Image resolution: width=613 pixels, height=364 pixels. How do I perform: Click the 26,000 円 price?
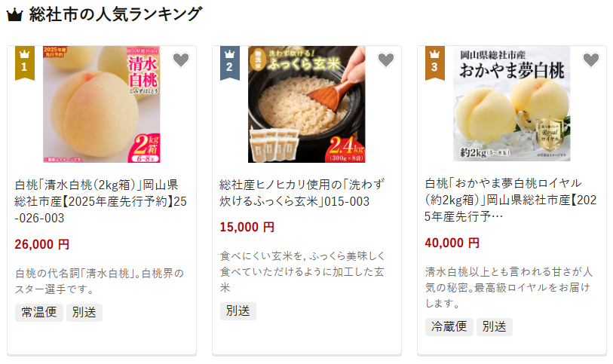pos(41,244)
